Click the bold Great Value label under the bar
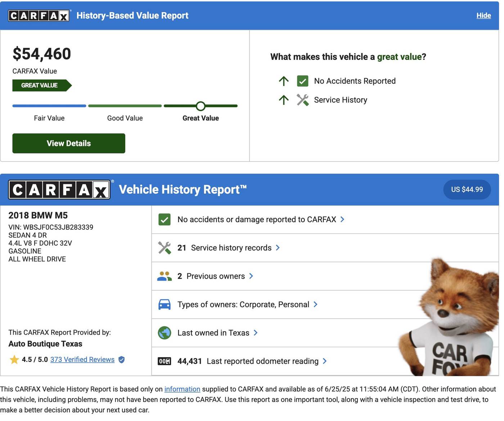 coord(201,118)
